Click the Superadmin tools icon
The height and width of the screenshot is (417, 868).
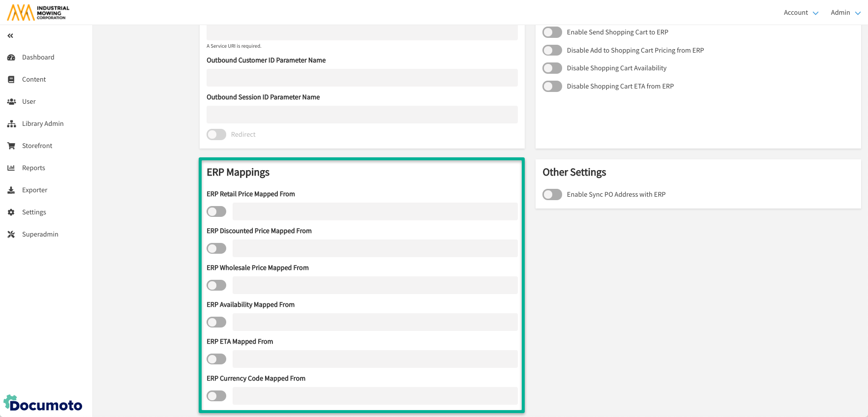(11, 235)
